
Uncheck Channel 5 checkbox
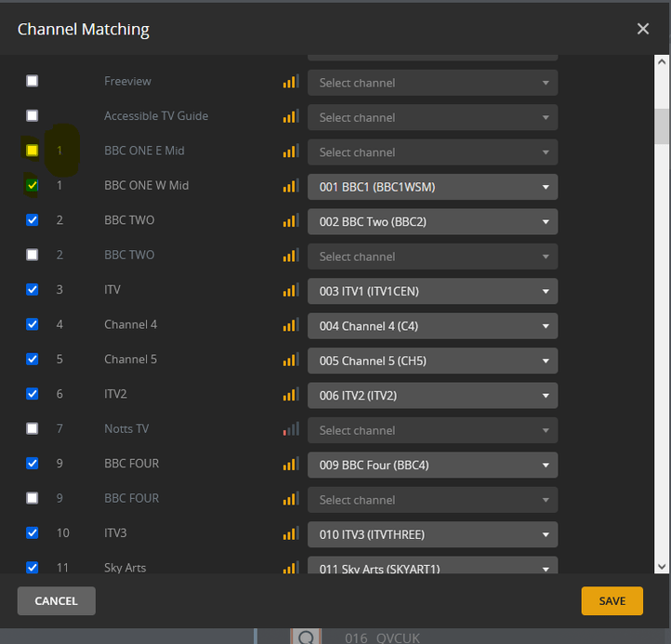[33, 359]
